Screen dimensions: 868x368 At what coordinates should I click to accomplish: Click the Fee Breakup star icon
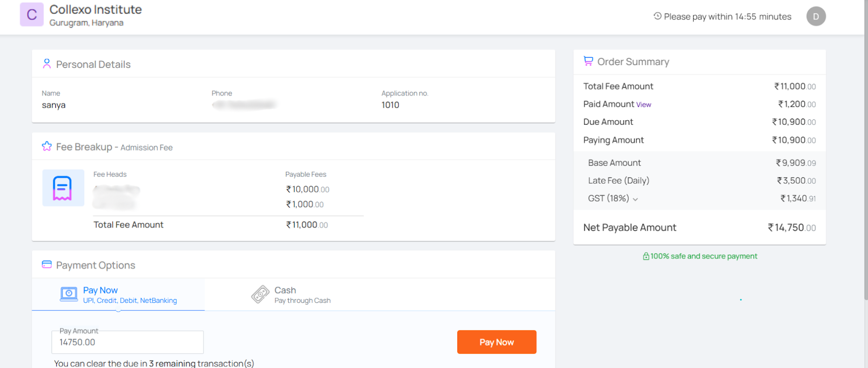[47, 146]
